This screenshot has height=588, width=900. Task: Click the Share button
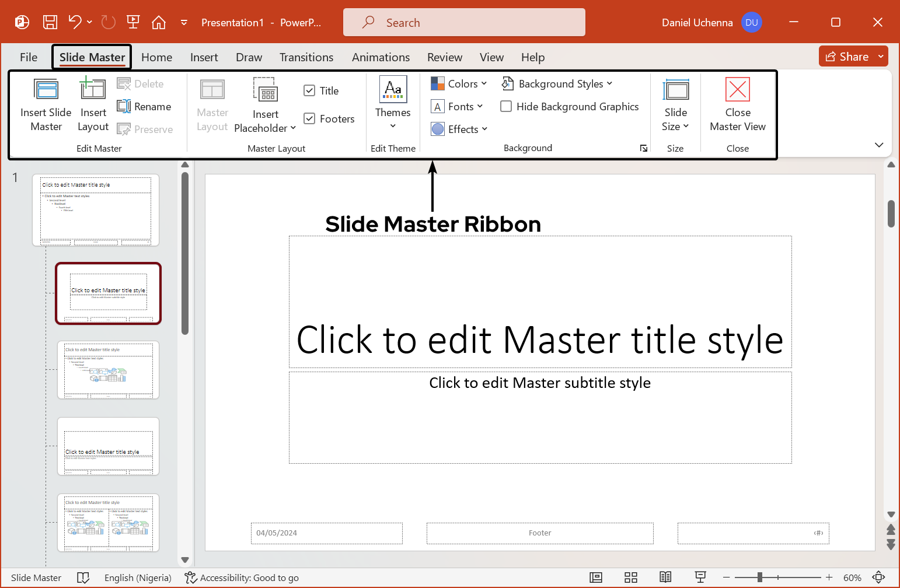coord(847,56)
